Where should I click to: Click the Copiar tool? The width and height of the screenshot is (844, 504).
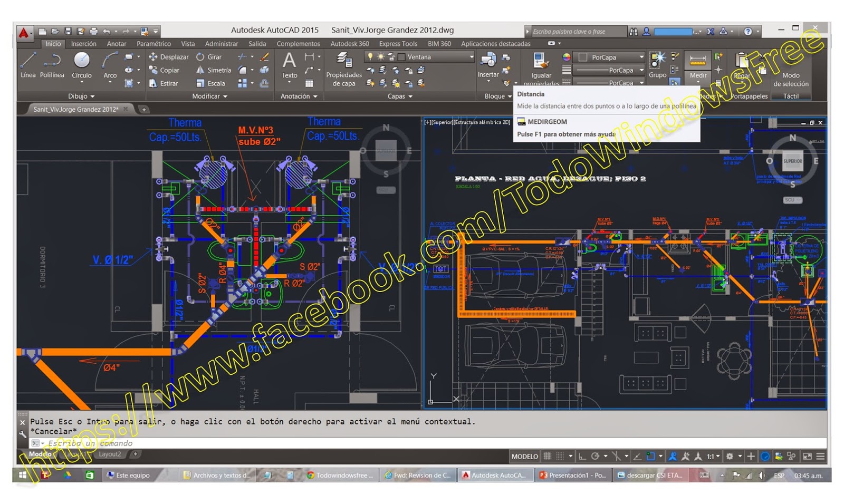click(x=164, y=70)
